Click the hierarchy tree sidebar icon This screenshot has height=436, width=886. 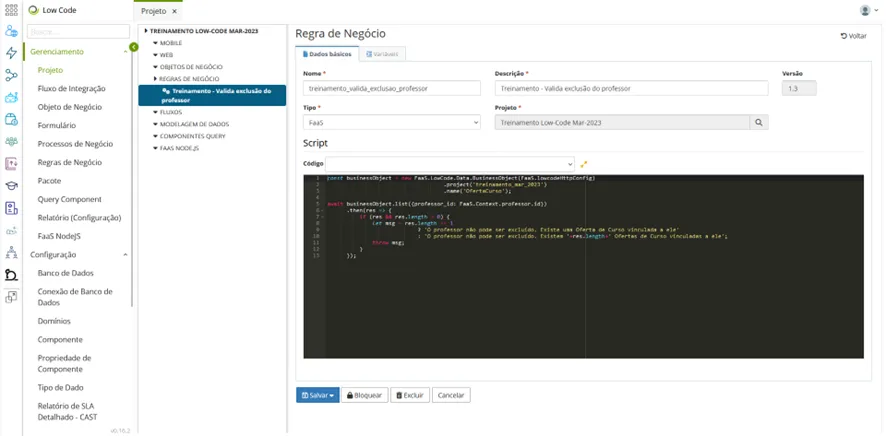coord(11,252)
